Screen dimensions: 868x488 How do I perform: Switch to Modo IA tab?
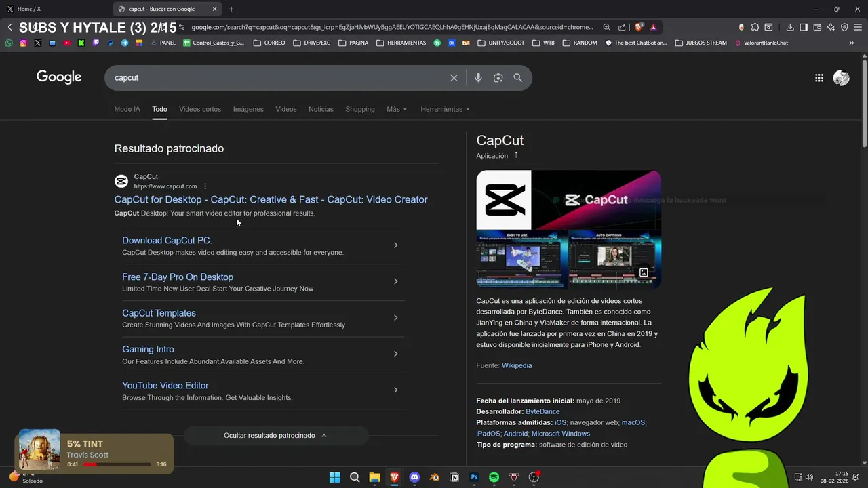point(127,109)
